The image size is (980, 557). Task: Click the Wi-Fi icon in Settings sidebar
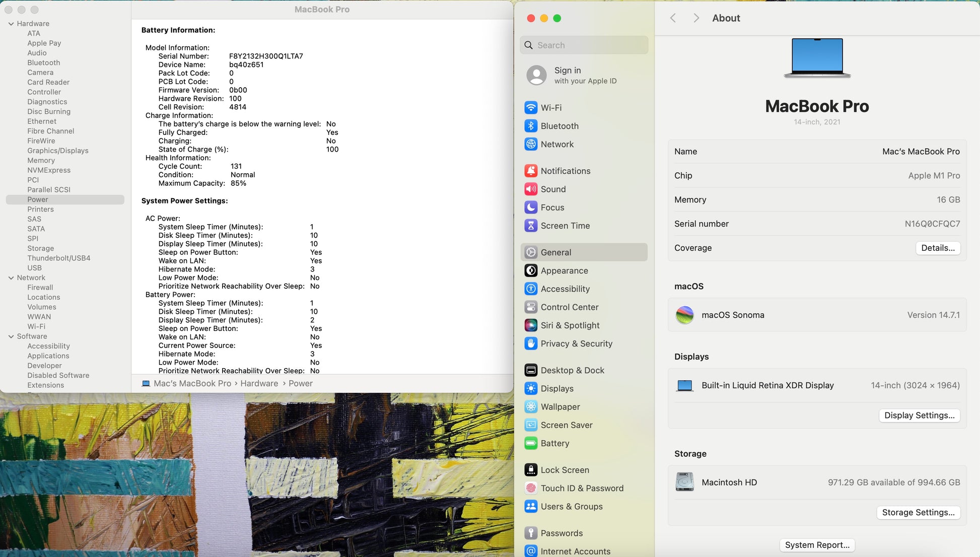tap(531, 108)
